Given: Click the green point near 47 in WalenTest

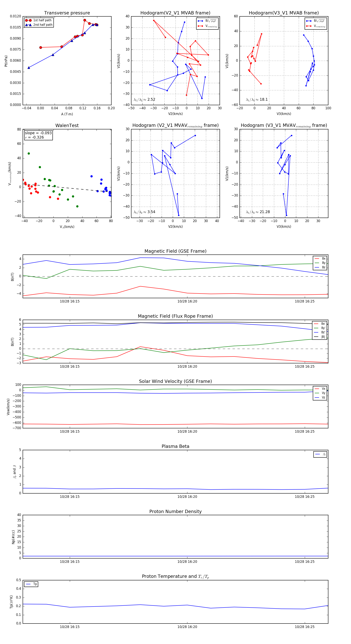Looking at the screenshot, I should pyautogui.click(x=29, y=154).
